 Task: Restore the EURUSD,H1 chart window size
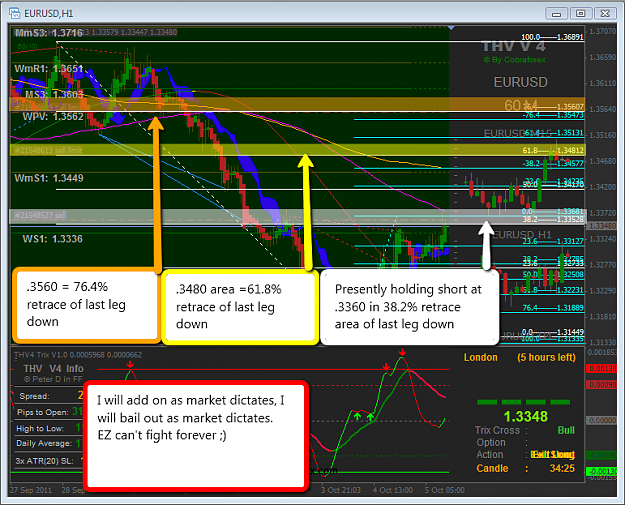coord(581,14)
